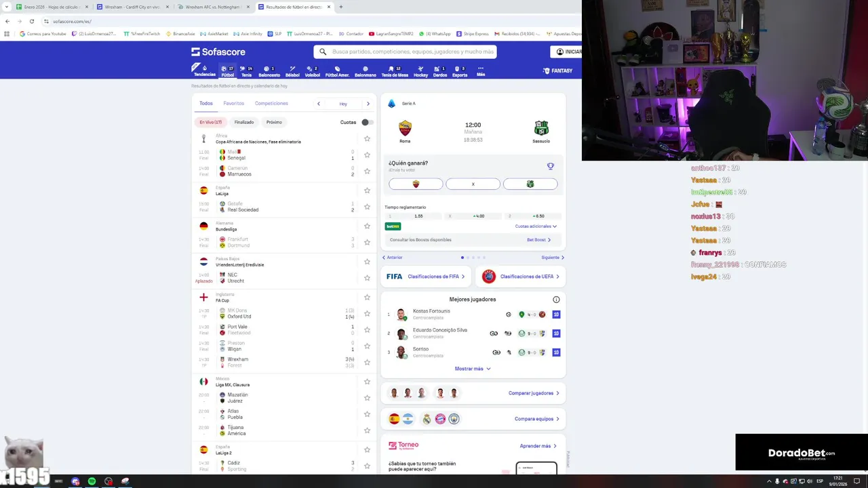Switch to the Favoritos tab

[234, 104]
